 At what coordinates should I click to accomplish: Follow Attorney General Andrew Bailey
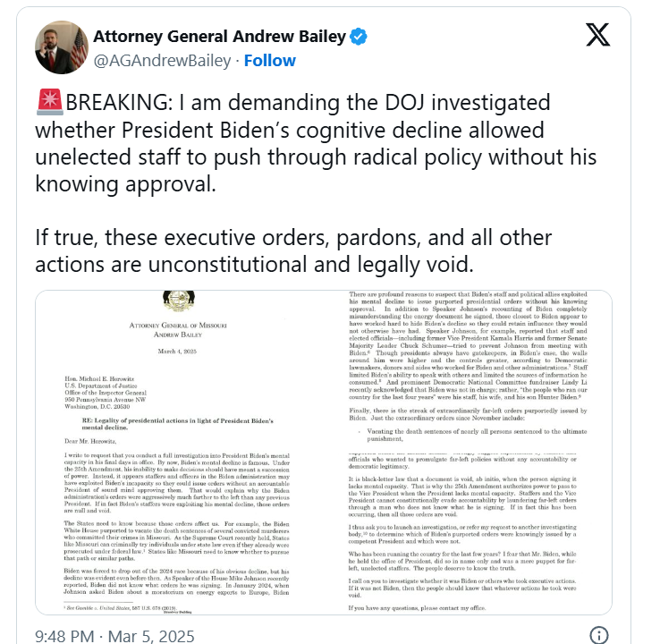point(270,61)
